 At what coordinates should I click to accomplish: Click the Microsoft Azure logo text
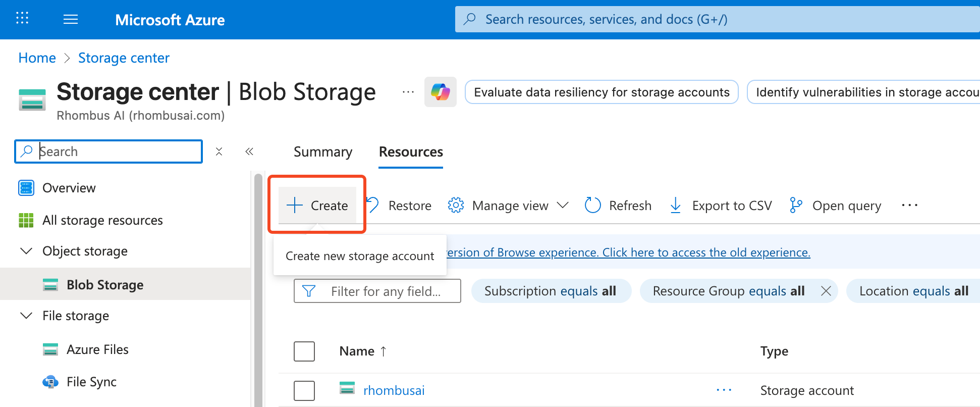170,20
